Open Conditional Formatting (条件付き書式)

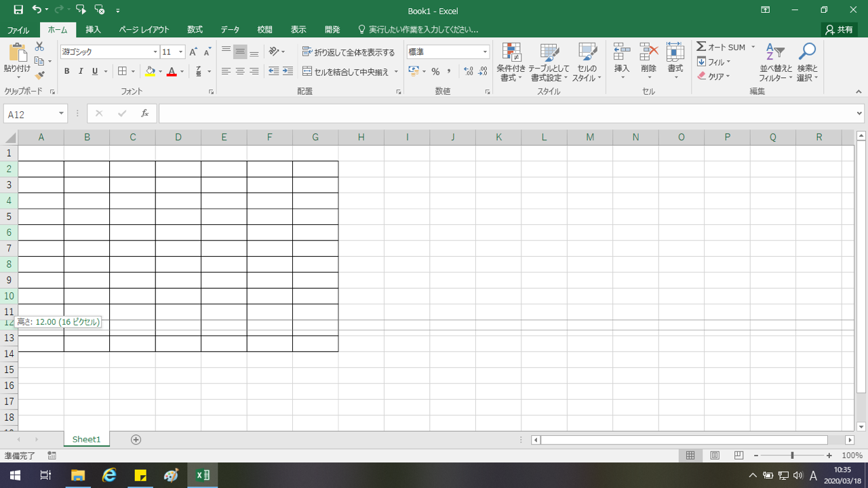[x=511, y=62]
